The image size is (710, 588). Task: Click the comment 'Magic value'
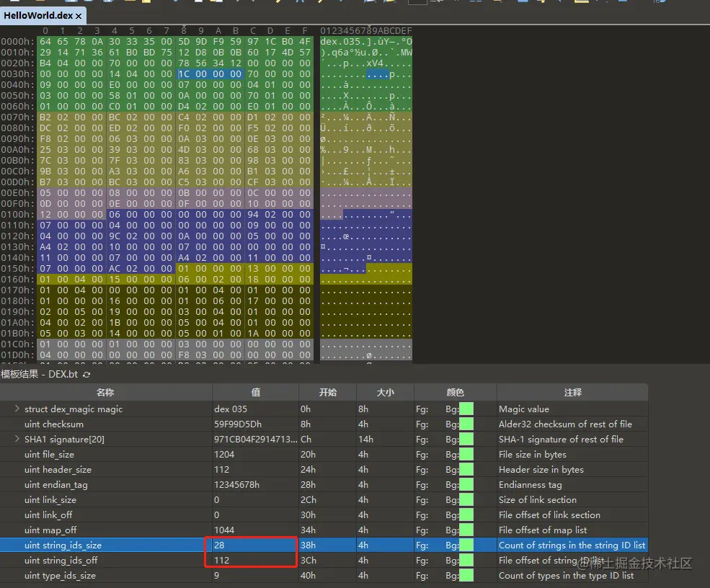pos(524,409)
